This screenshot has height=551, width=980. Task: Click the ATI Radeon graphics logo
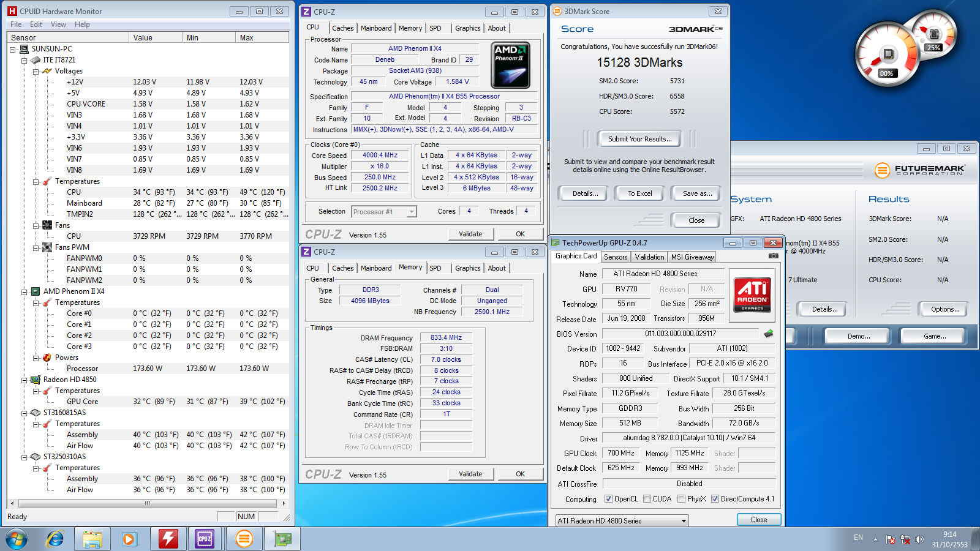coord(752,294)
